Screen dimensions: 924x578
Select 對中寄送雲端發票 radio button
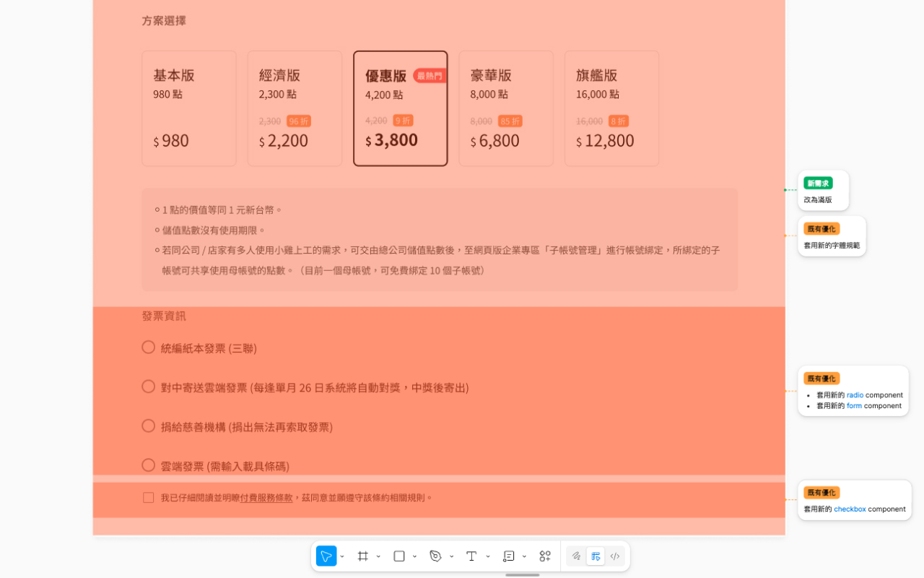click(149, 387)
